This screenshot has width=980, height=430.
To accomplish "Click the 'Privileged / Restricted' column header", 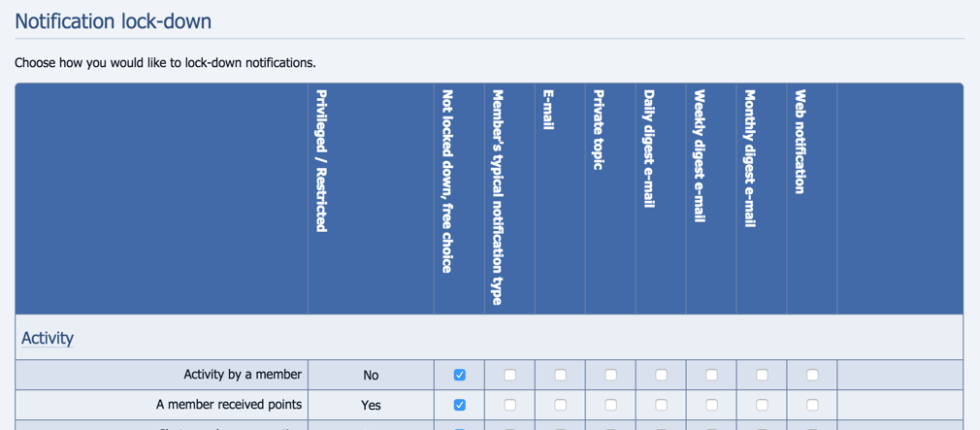I will point(322,161).
